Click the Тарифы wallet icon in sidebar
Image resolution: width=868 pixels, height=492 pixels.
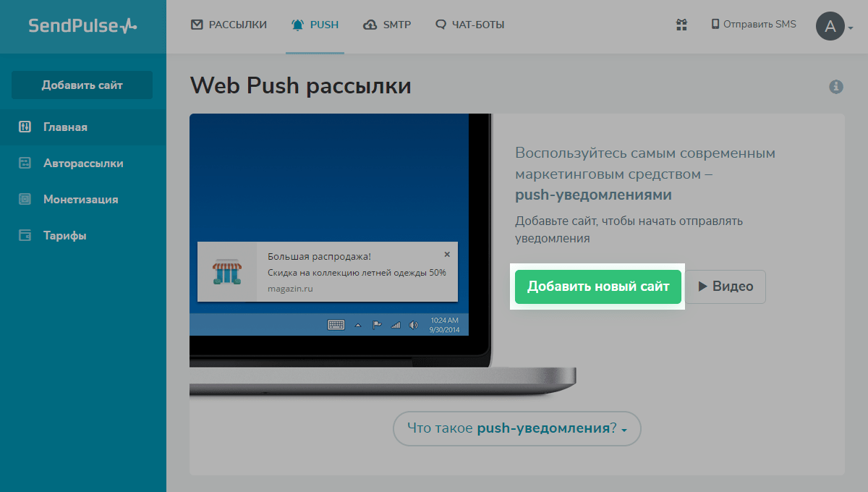pos(25,236)
